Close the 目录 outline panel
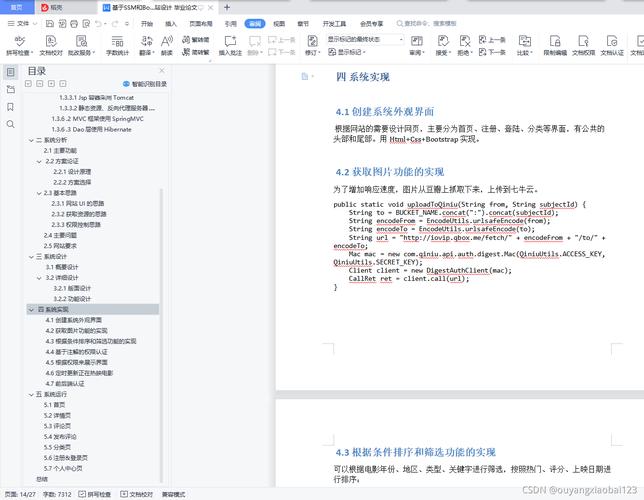The image size is (644, 500). [x=162, y=71]
